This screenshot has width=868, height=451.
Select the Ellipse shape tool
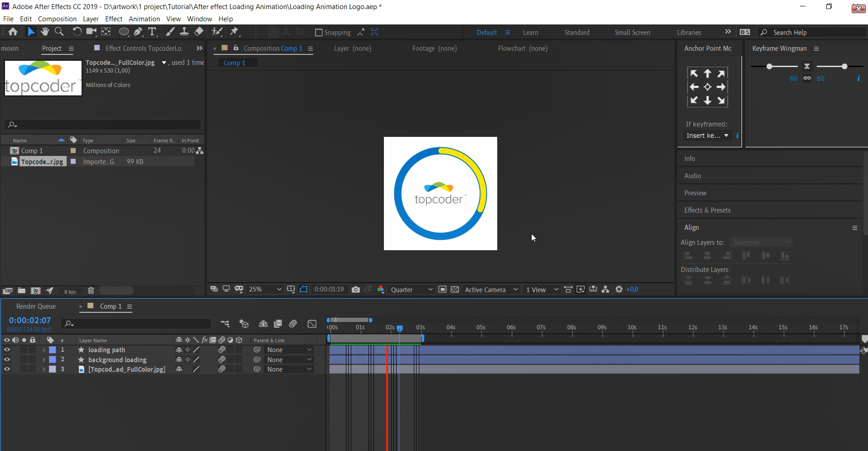coord(124,32)
